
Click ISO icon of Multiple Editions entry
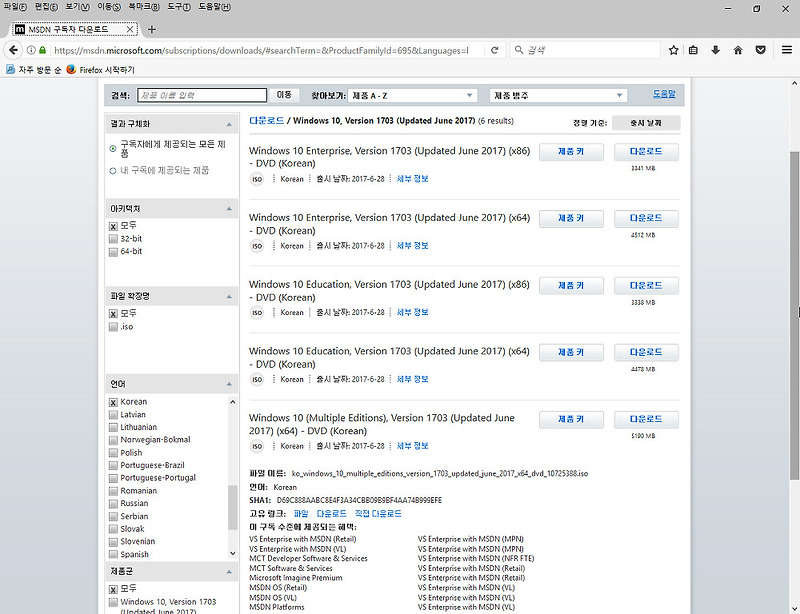click(257, 447)
